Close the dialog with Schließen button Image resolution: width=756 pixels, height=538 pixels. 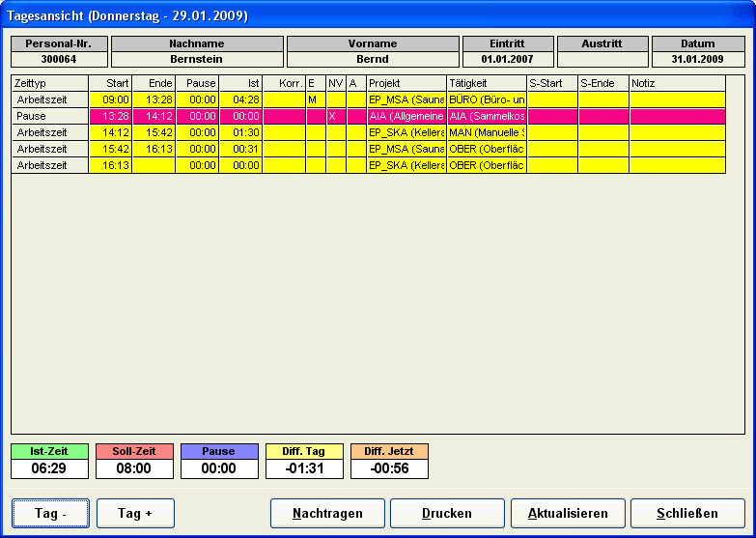point(686,514)
